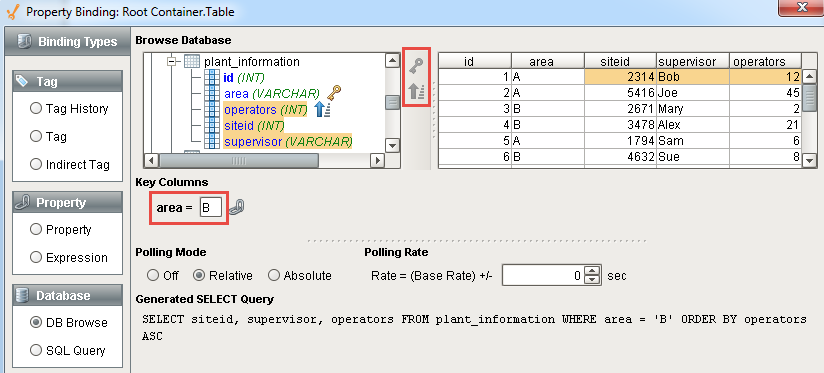Click the polling rate number field
This screenshot has height=373, width=824.
pos(543,275)
